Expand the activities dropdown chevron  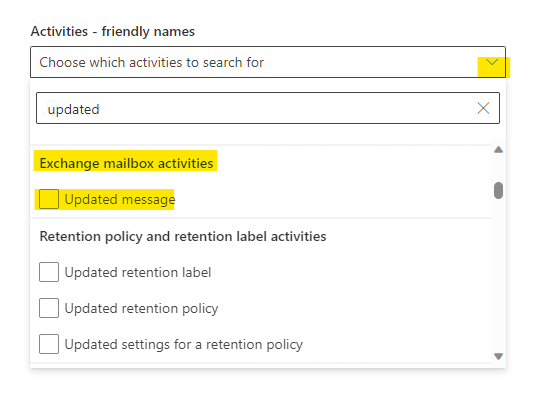(492, 62)
